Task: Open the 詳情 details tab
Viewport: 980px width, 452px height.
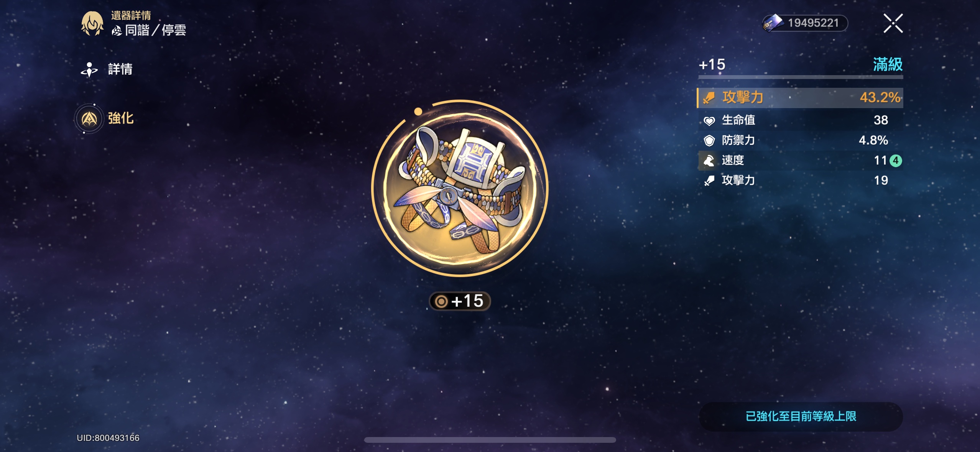Action: [x=107, y=69]
